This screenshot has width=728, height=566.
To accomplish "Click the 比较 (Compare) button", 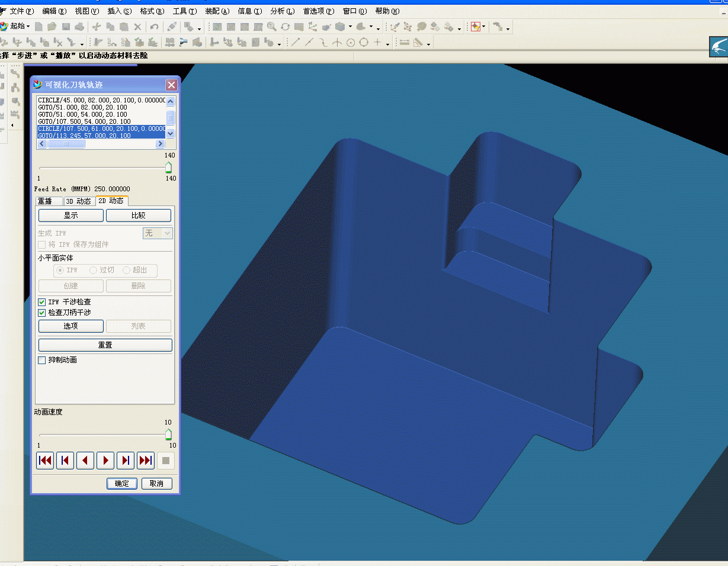I will click(139, 216).
